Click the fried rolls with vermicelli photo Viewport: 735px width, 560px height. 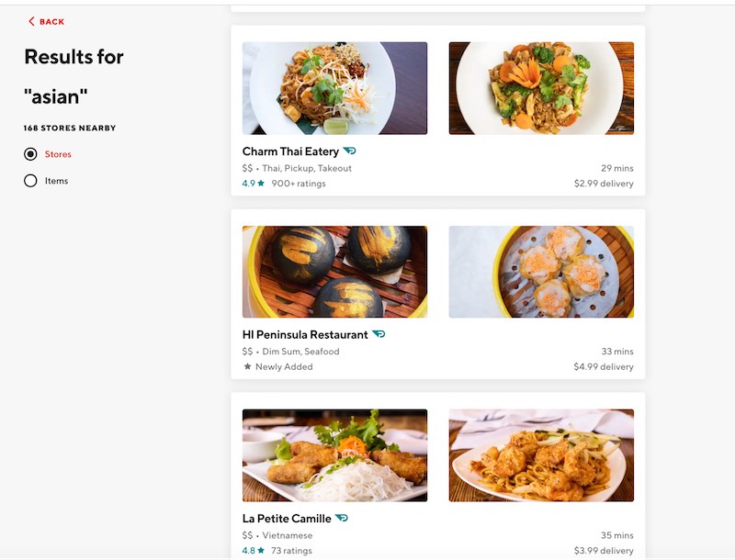click(x=334, y=455)
